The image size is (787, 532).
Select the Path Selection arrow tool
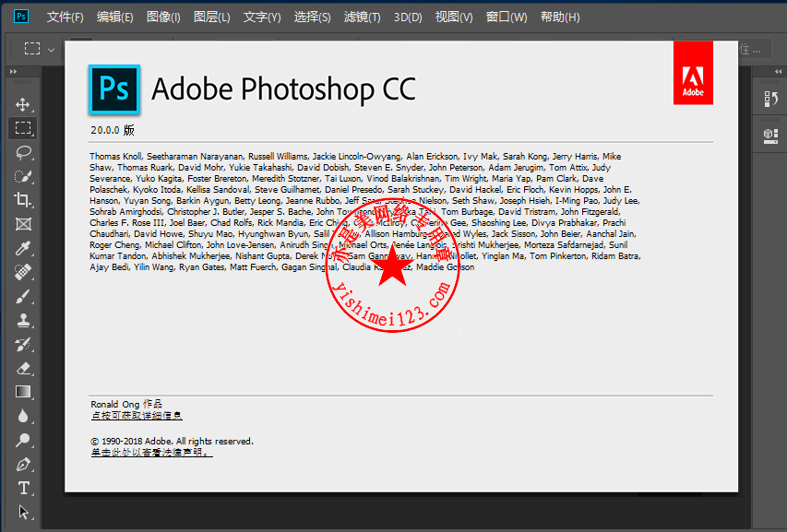tap(23, 512)
